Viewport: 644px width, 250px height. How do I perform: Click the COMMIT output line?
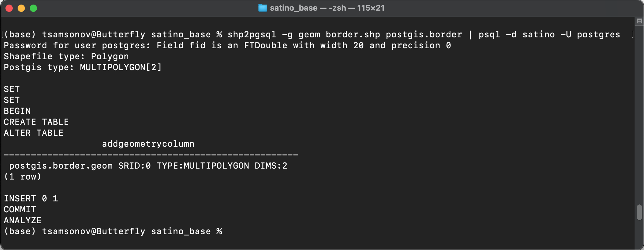pos(20,210)
